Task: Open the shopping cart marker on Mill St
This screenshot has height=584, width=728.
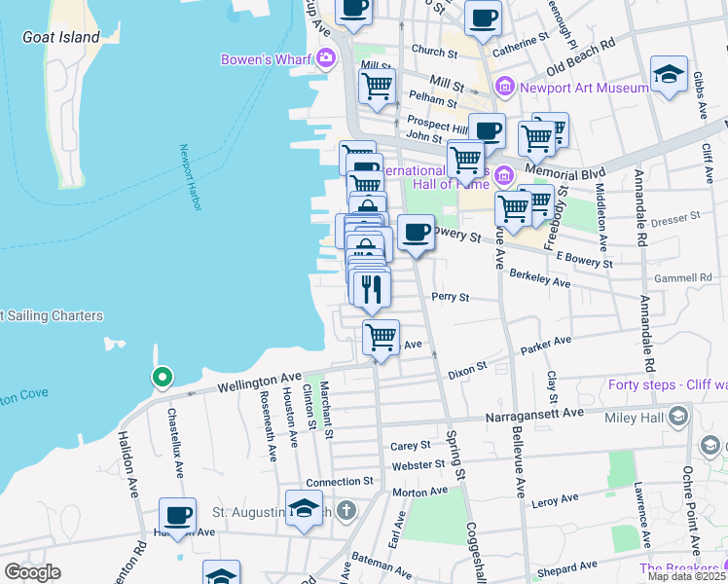Action: [x=378, y=85]
